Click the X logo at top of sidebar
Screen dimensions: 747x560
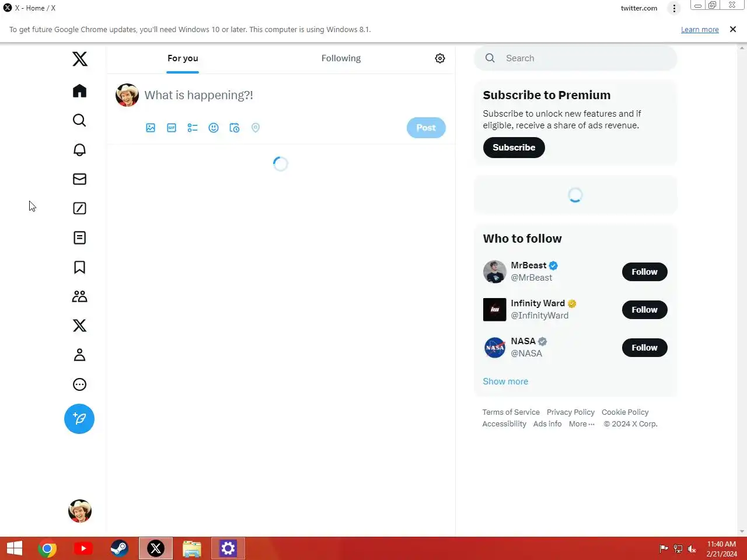80,59
